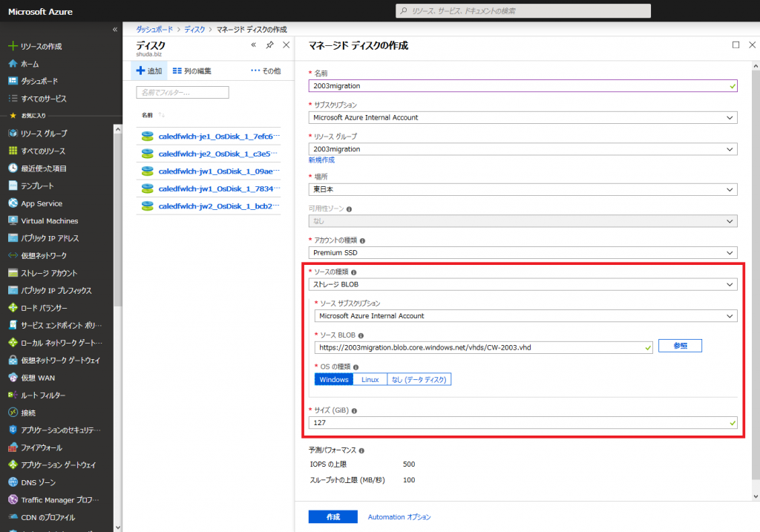Open the availability zone (可用性ゾーン) dropdown
Screen dimensions: 760x532
tap(522, 221)
